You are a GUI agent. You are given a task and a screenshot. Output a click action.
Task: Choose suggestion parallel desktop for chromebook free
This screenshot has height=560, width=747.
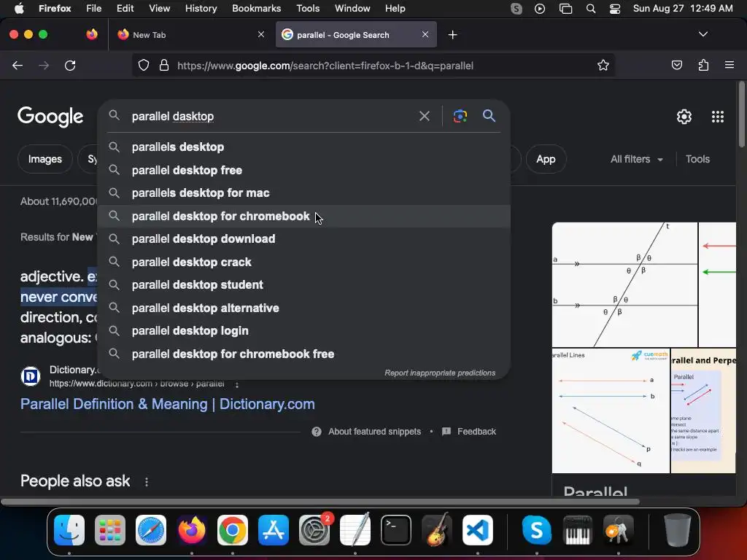tap(304, 354)
